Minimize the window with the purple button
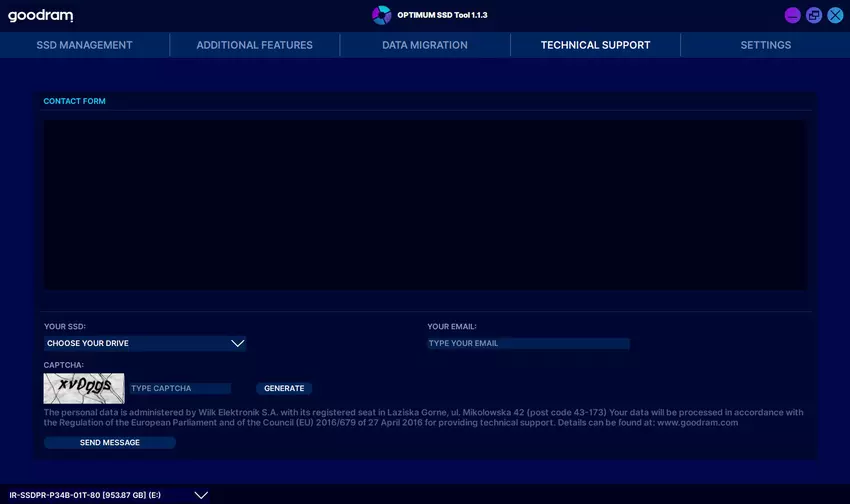 coord(792,15)
